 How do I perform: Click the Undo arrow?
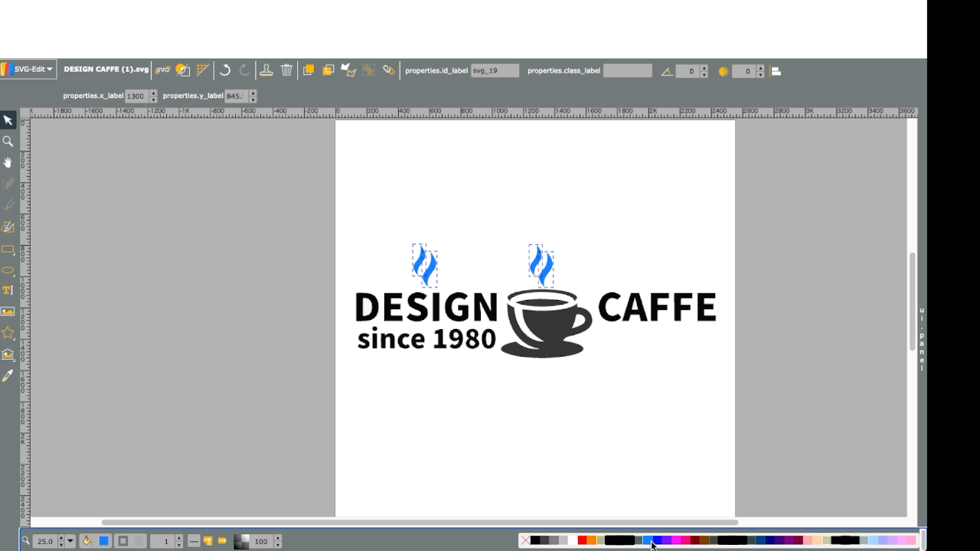[225, 70]
